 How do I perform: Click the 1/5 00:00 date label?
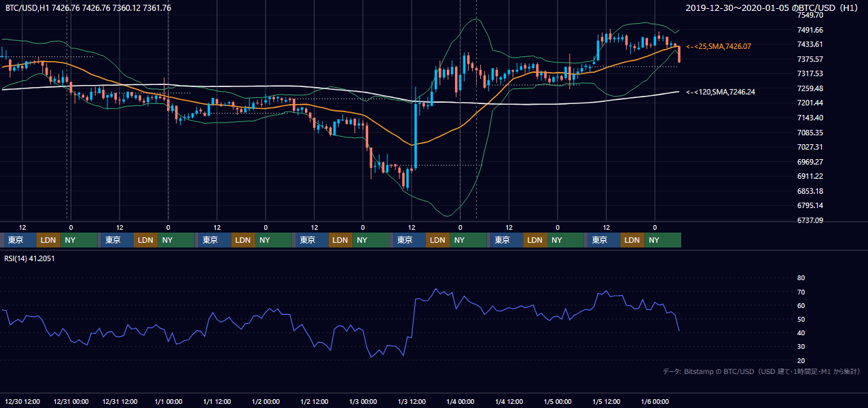(559, 402)
